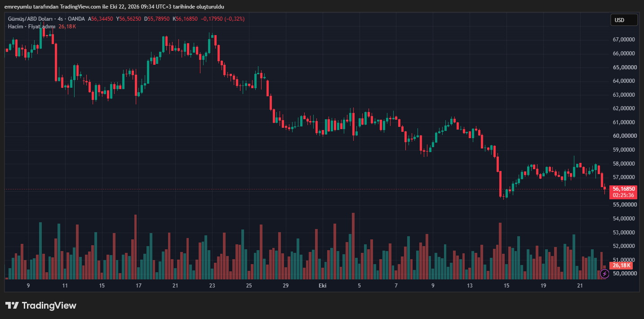Open the USD currency selector

(624, 20)
